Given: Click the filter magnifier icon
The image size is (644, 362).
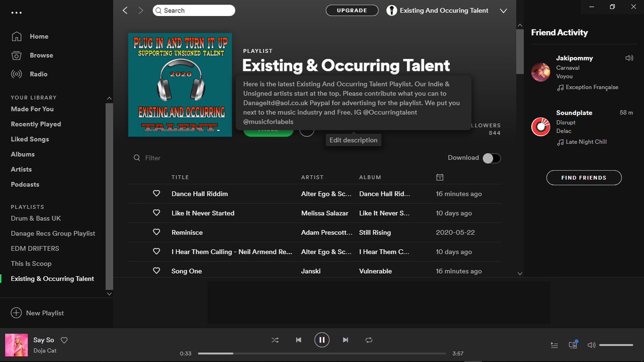Looking at the screenshot, I should click(x=137, y=158).
